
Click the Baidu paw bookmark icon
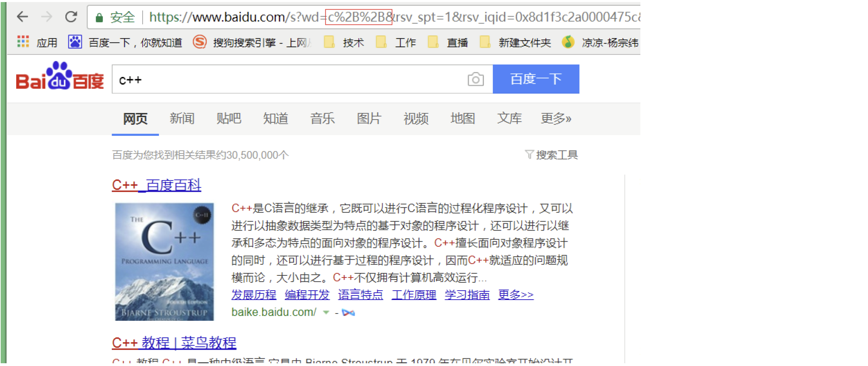click(x=75, y=42)
